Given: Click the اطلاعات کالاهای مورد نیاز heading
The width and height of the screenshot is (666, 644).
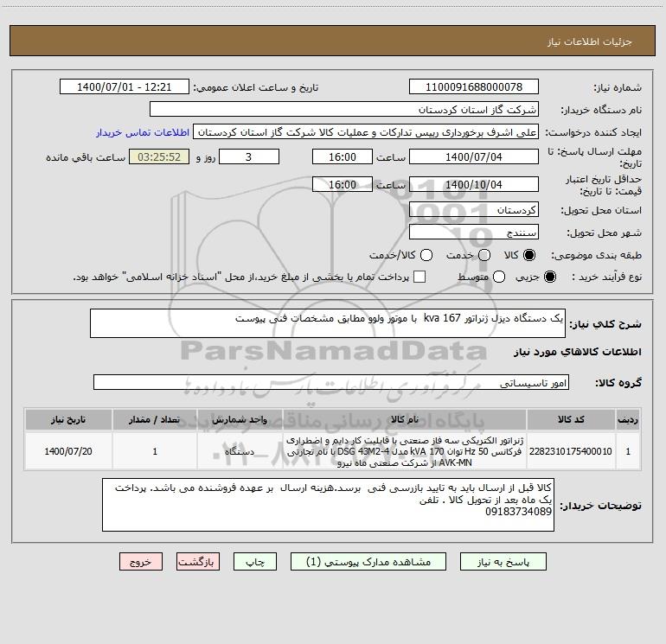Looking at the screenshot, I should 577,352.
